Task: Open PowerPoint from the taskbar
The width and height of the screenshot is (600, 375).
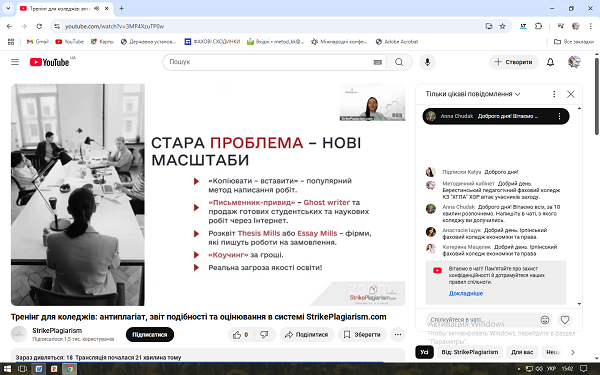Action: tap(54, 369)
